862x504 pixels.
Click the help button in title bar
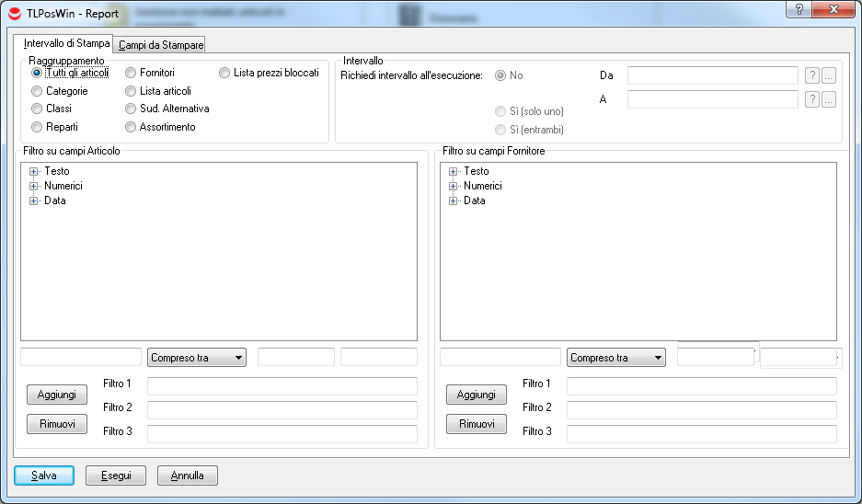[799, 8]
